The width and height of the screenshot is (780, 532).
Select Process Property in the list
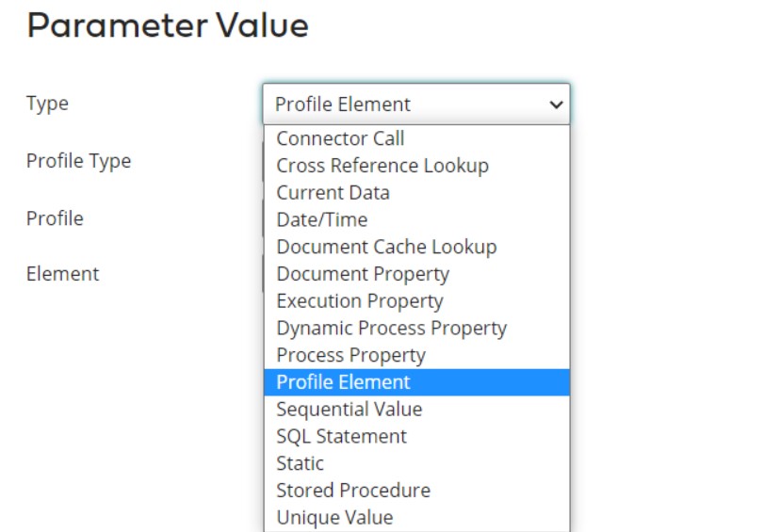tap(350, 355)
